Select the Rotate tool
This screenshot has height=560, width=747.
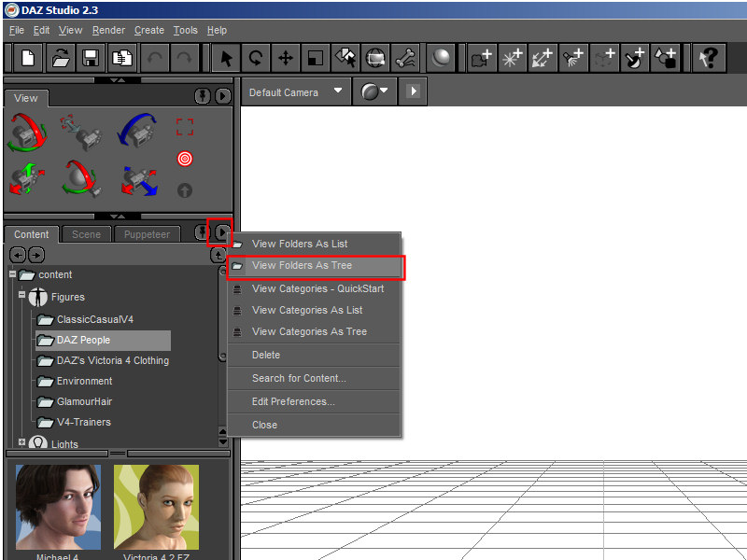(x=256, y=58)
